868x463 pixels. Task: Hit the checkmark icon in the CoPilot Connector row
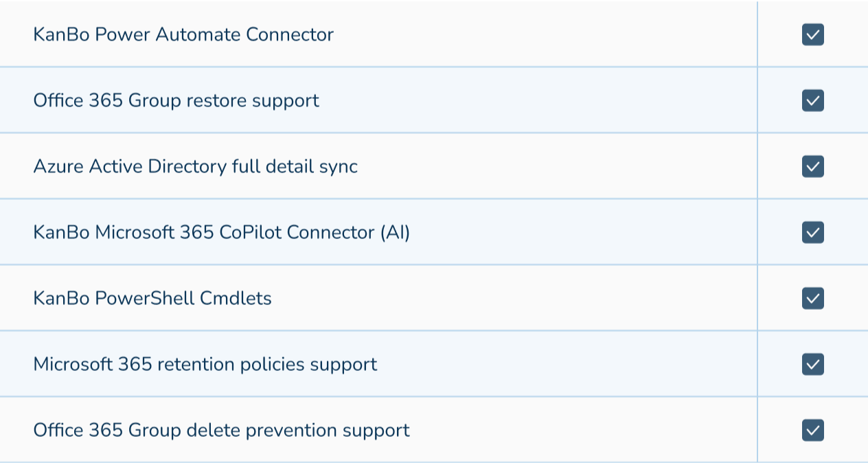point(812,232)
